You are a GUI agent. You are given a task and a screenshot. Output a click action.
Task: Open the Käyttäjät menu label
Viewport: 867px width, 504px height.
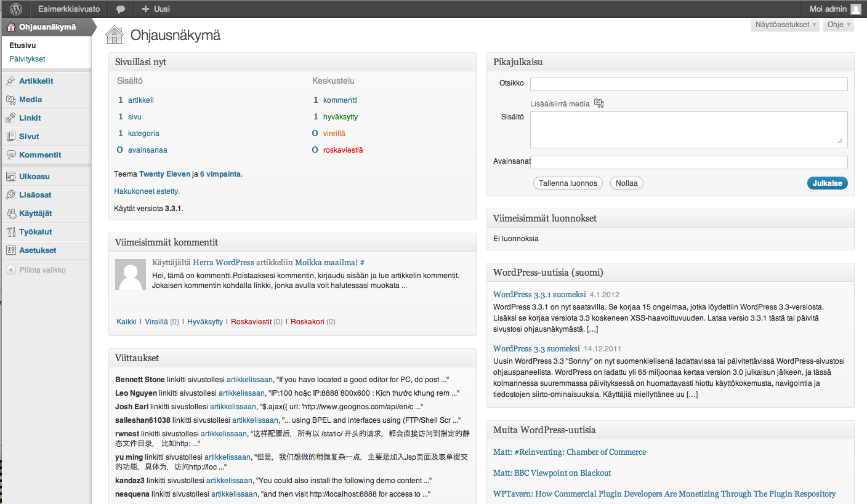36,214
